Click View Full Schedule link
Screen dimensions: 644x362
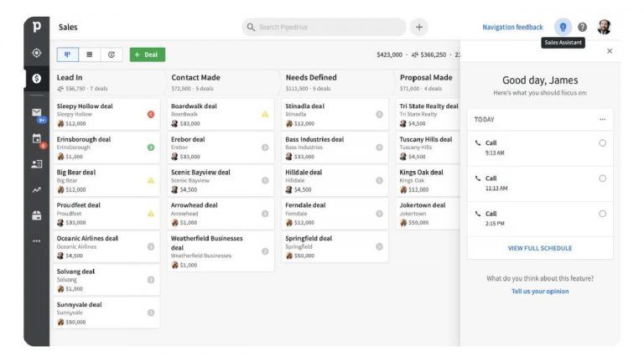[540, 248]
